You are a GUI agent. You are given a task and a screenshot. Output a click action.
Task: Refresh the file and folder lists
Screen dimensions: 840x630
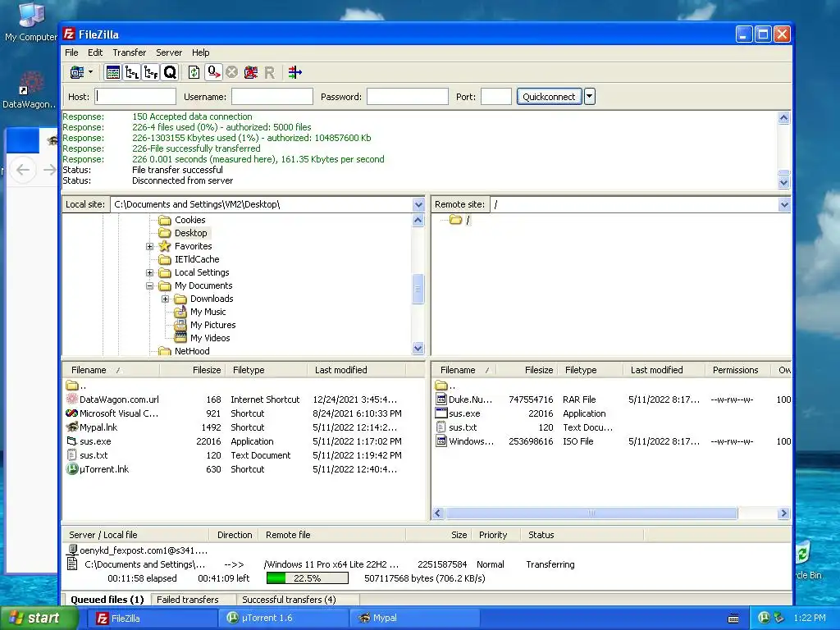pyautogui.click(x=194, y=72)
